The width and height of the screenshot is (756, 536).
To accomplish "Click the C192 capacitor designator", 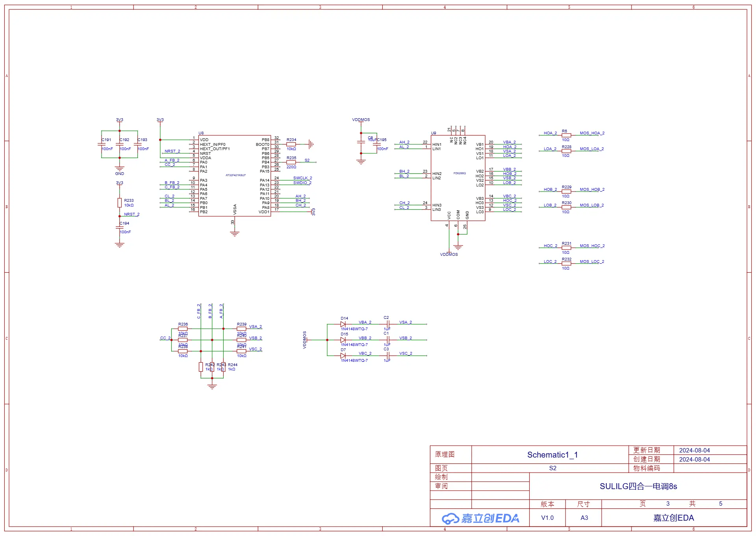I will click(x=124, y=140).
